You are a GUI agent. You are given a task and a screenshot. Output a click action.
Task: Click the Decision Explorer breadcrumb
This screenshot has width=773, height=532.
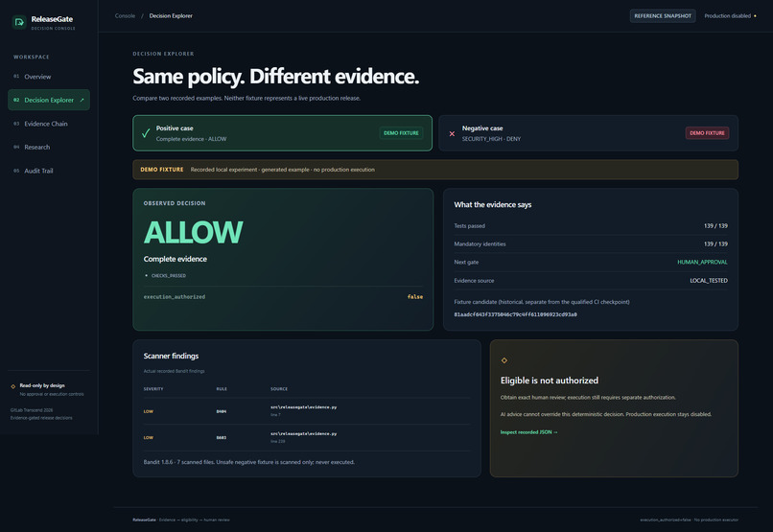[171, 15]
